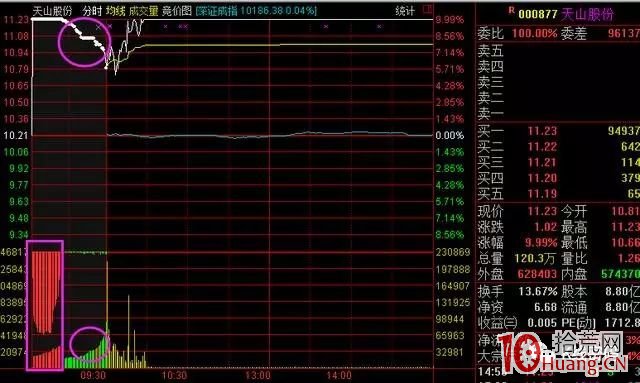This screenshot has height=383, width=640.
Task: Click the 涨跌 change value 1.02
Action: 546,227
